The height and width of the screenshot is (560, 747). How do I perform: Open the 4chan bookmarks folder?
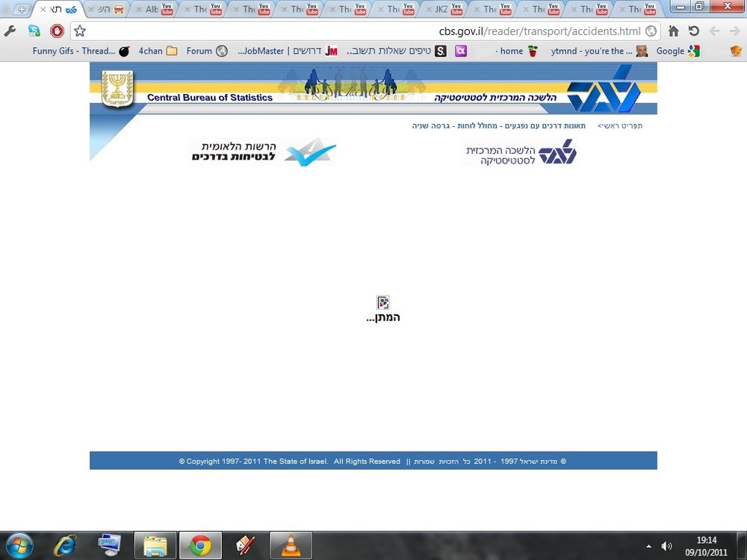[158, 51]
